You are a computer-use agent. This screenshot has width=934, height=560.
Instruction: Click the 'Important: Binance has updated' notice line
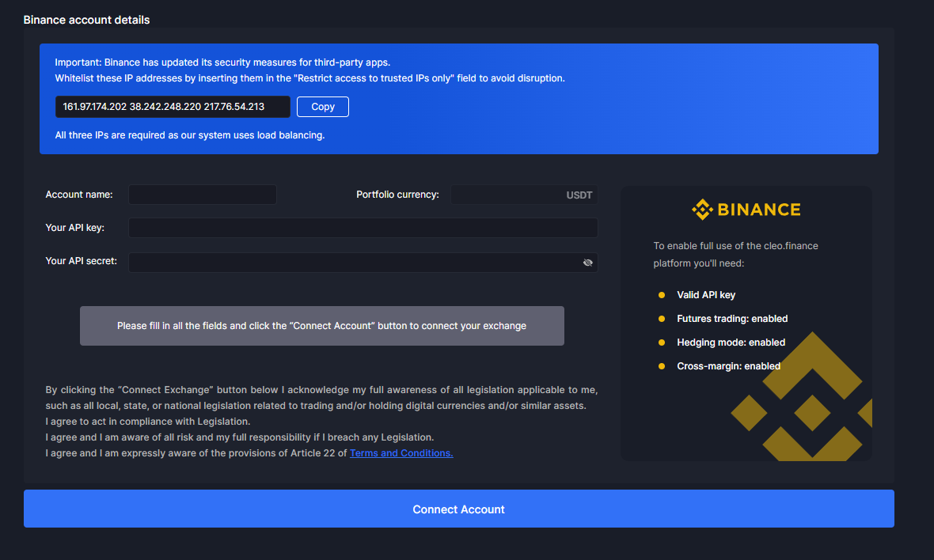click(x=222, y=62)
